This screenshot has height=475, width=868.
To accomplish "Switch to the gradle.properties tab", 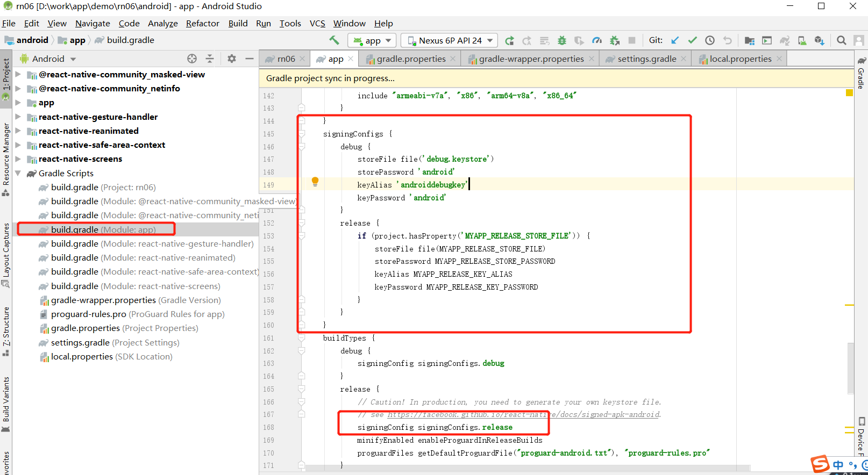I will point(411,59).
